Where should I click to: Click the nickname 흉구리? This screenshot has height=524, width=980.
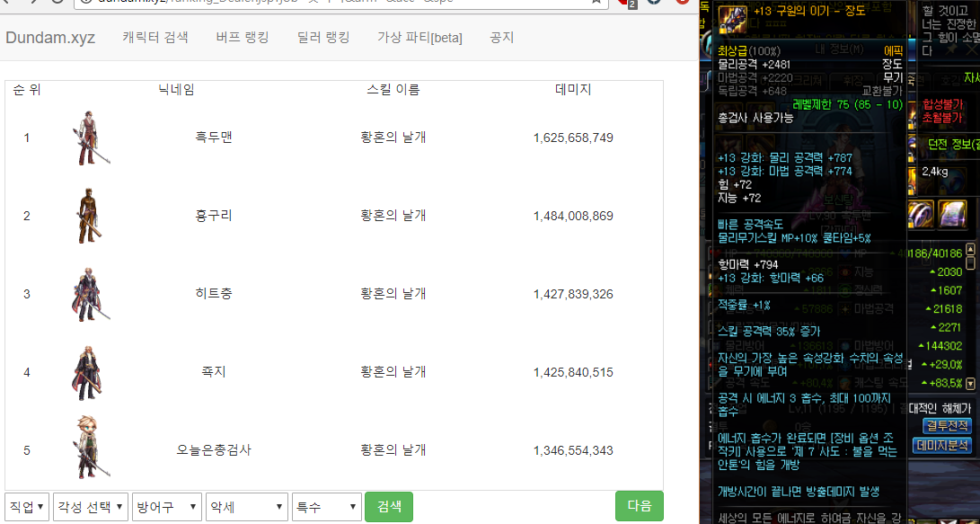[x=214, y=216]
